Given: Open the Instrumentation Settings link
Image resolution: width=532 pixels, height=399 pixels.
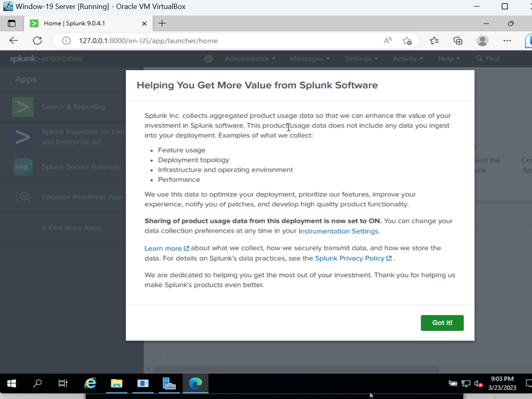Looking at the screenshot, I should point(339,231).
